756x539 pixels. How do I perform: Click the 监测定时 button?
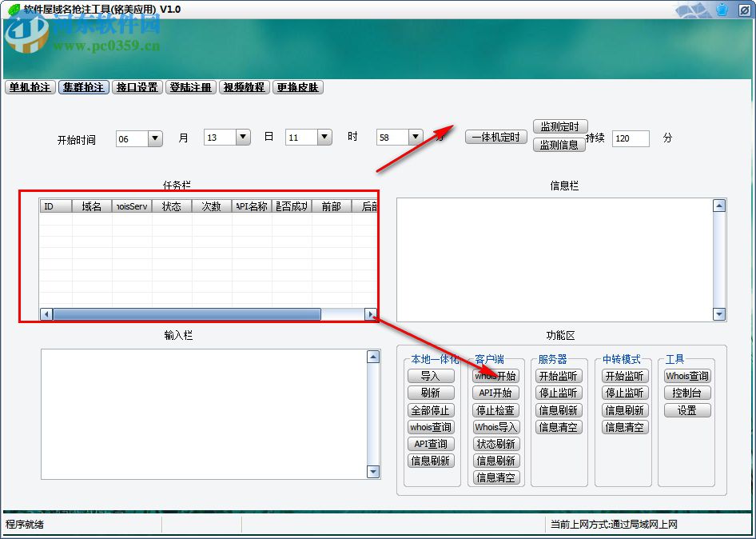[x=559, y=126]
